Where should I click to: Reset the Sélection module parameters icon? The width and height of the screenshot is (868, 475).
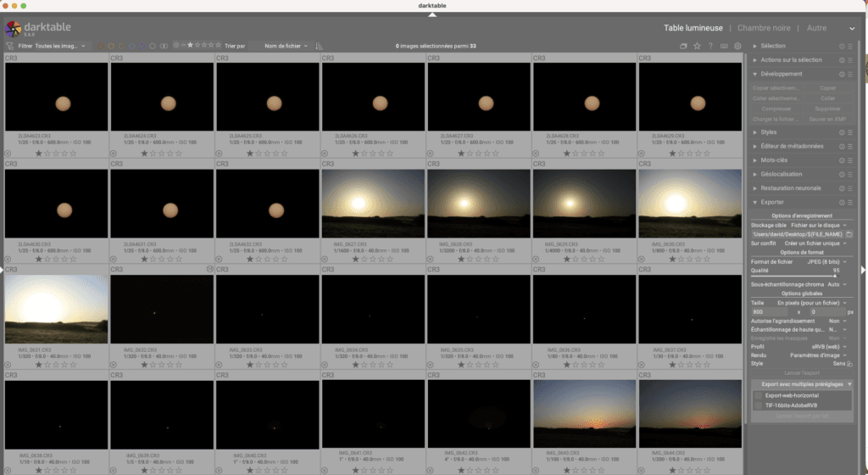842,46
